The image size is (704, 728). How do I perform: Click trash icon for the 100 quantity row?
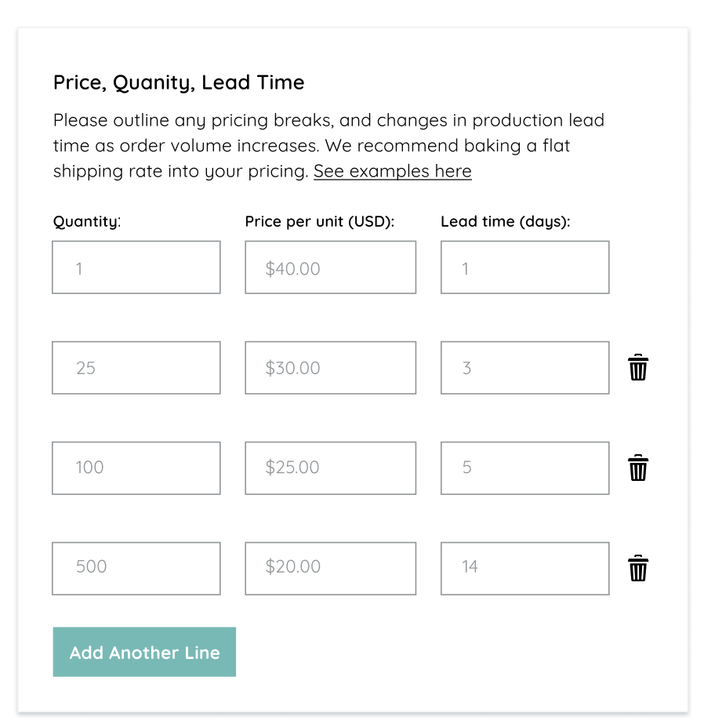click(x=638, y=468)
